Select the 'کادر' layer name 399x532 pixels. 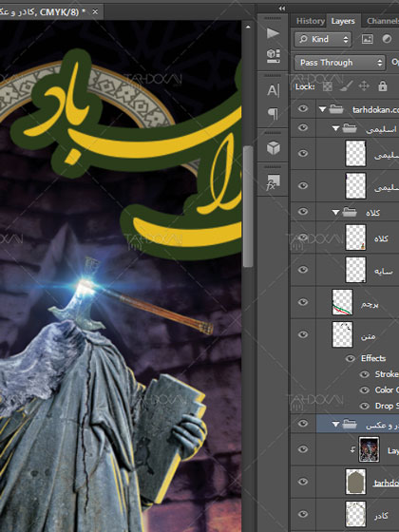click(x=381, y=516)
